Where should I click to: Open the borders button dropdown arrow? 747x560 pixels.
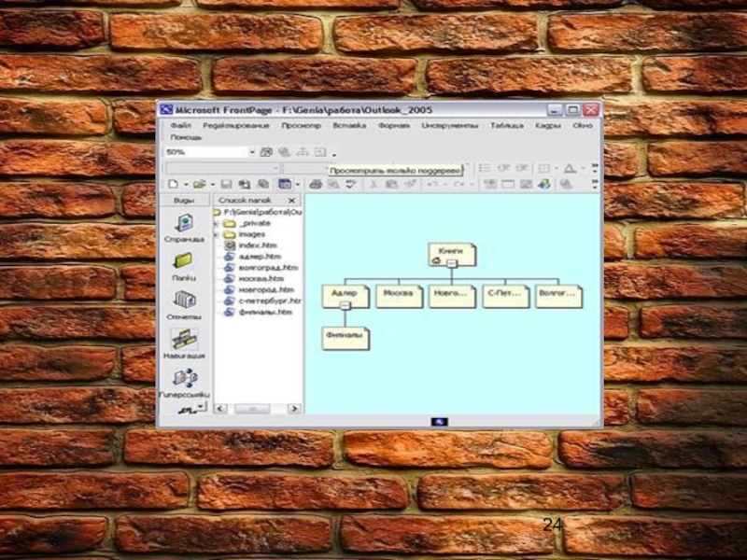[556, 169]
